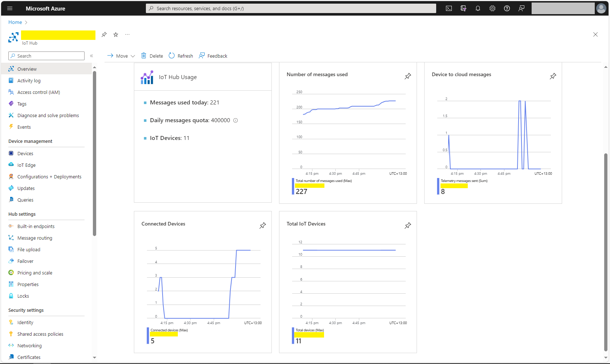Toggle favorite star for this IoT Hub
This screenshot has height=364, width=610.
(116, 34)
